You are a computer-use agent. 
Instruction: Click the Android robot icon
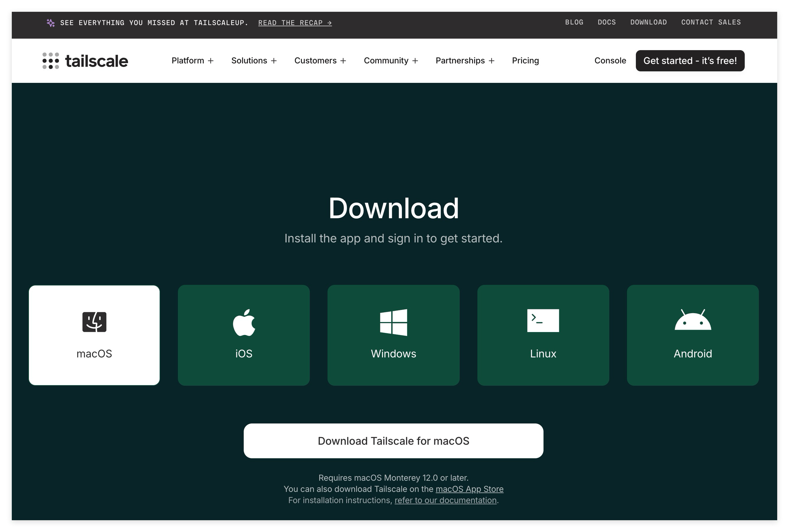693,320
